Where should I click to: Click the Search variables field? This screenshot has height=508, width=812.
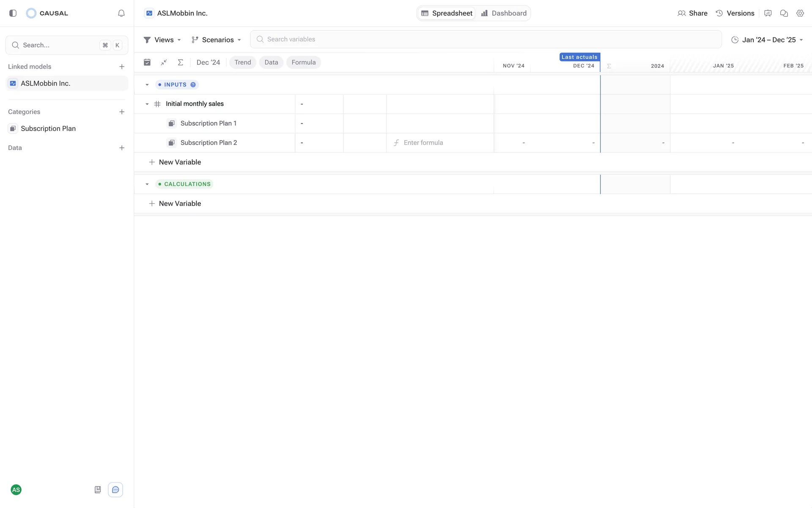tap(486, 39)
